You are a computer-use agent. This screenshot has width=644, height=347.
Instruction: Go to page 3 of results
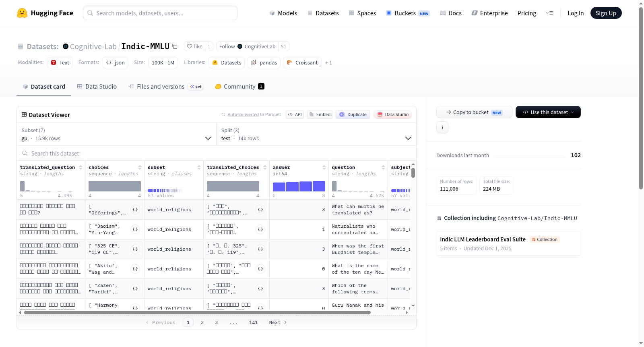pyautogui.click(x=216, y=322)
